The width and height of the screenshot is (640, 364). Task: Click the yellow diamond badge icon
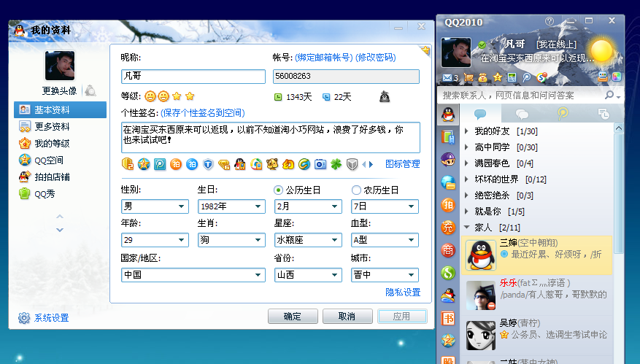tap(224, 164)
